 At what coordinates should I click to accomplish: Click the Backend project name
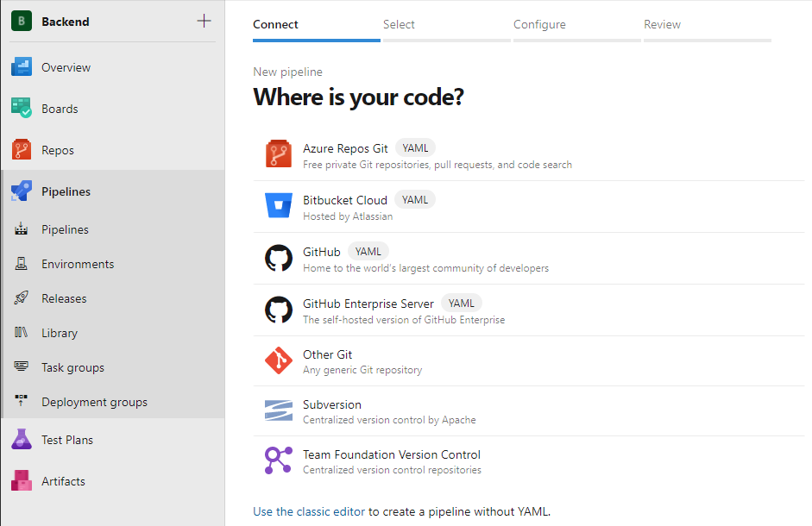[x=66, y=22]
